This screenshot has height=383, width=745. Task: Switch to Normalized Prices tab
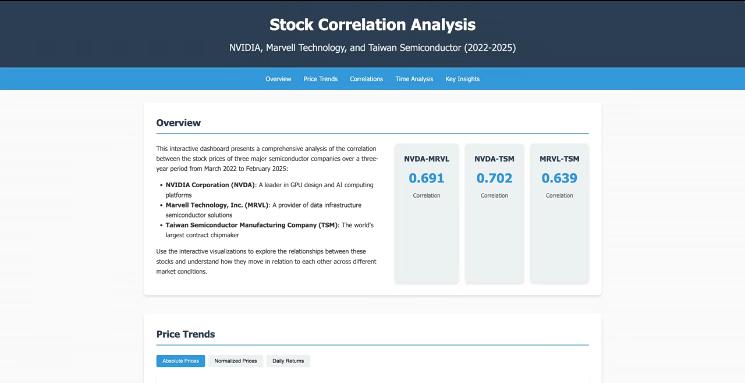tap(236, 361)
